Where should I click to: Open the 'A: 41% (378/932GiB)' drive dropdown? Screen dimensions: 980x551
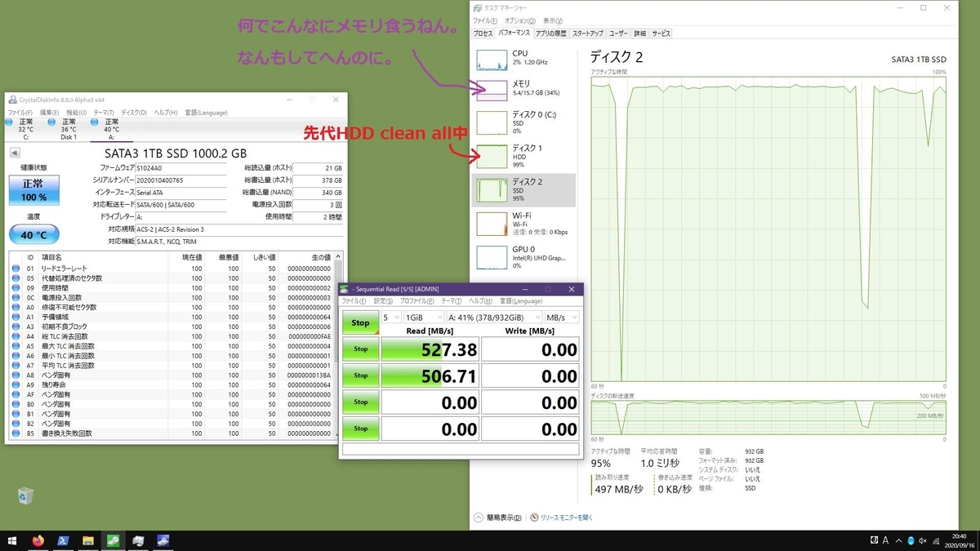pos(494,317)
